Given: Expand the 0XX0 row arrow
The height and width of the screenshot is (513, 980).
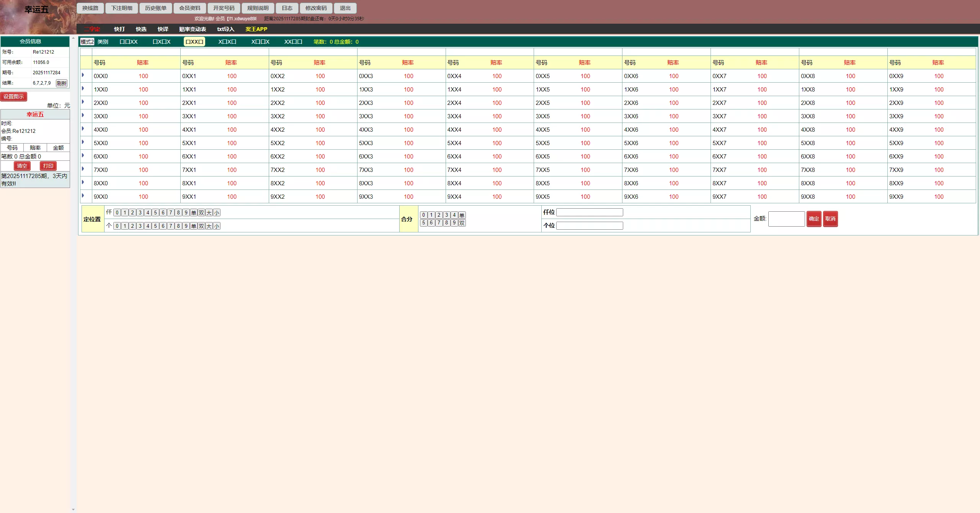Looking at the screenshot, I should tap(83, 75).
